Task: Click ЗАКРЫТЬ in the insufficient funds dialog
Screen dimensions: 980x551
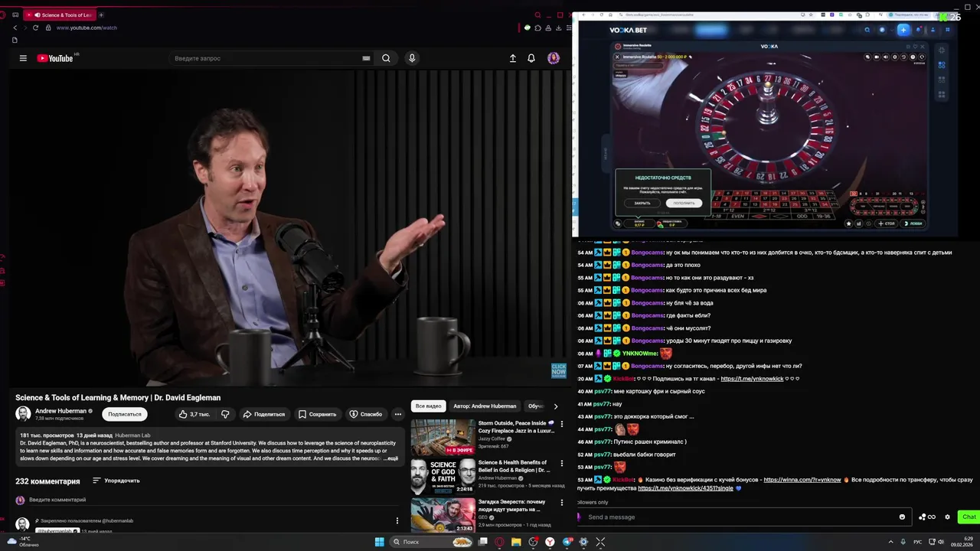Action: click(642, 203)
